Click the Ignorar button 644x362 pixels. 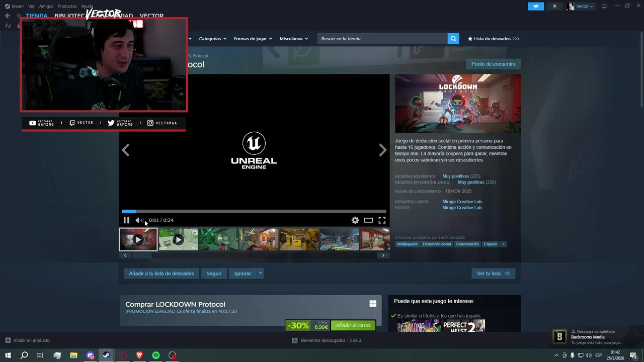coord(243,274)
